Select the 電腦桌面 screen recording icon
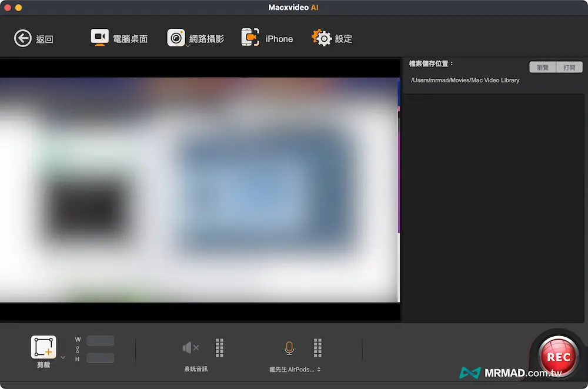 [99, 38]
